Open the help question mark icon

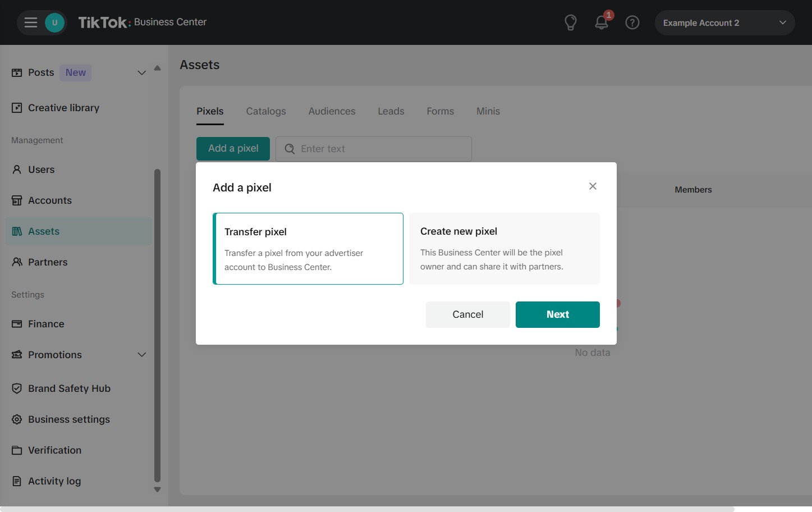(632, 22)
